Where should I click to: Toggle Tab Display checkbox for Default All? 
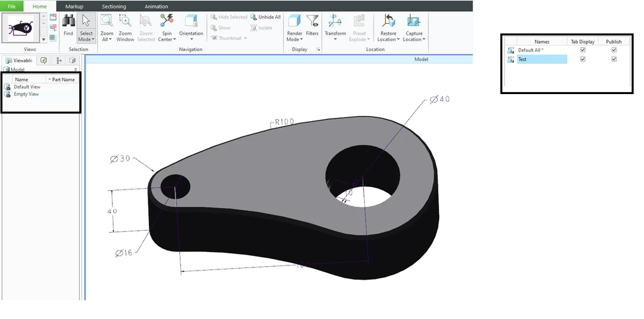pos(582,50)
